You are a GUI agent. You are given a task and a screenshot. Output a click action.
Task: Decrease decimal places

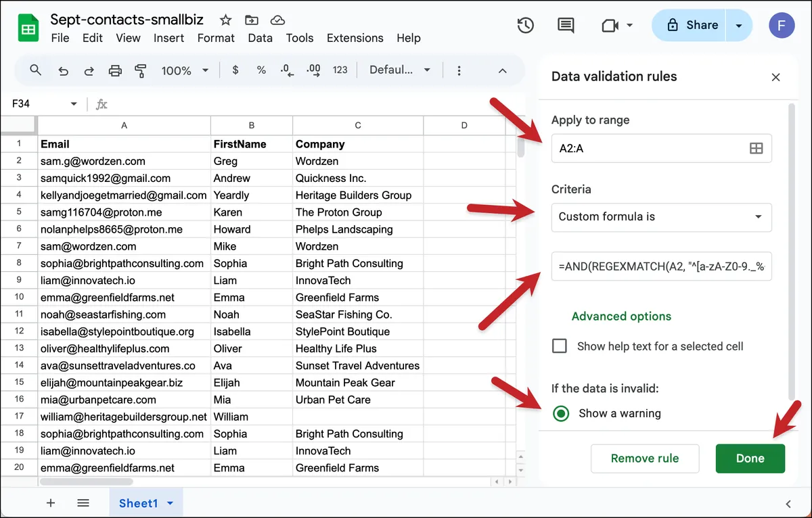pyautogui.click(x=287, y=70)
